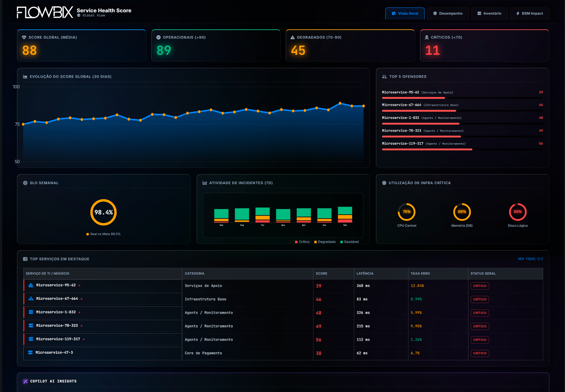565x392 pixels.
Task: Click the cubes icon beside Microservice-95-62
Action: [x=30, y=285]
